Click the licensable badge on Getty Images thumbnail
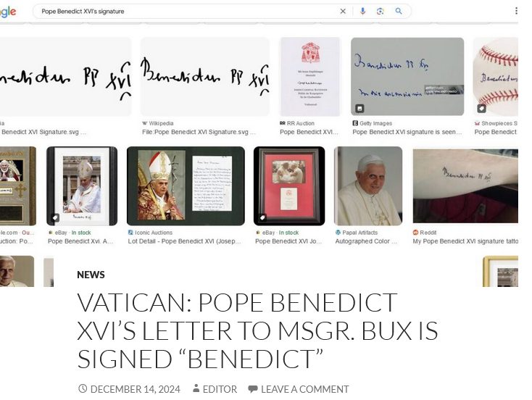 (x=359, y=108)
